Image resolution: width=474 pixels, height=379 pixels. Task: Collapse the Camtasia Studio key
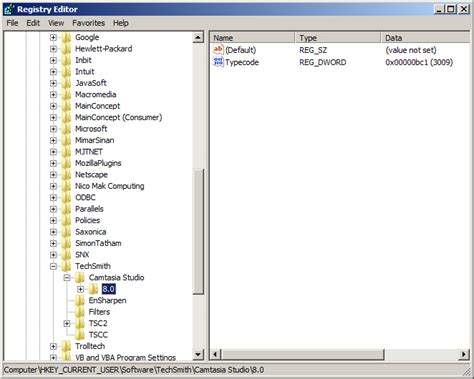[x=67, y=278]
